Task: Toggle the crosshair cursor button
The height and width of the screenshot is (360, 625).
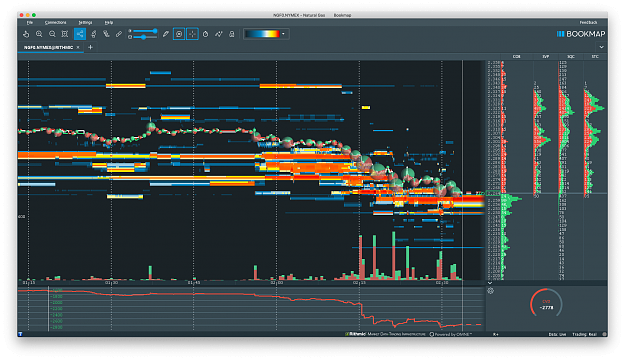Action: pyautogui.click(x=192, y=34)
